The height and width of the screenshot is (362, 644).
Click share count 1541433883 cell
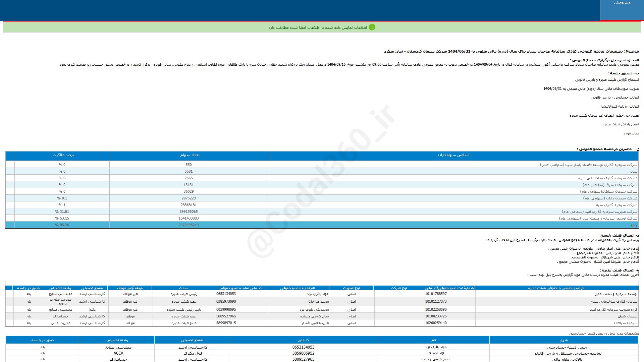coord(189,219)
